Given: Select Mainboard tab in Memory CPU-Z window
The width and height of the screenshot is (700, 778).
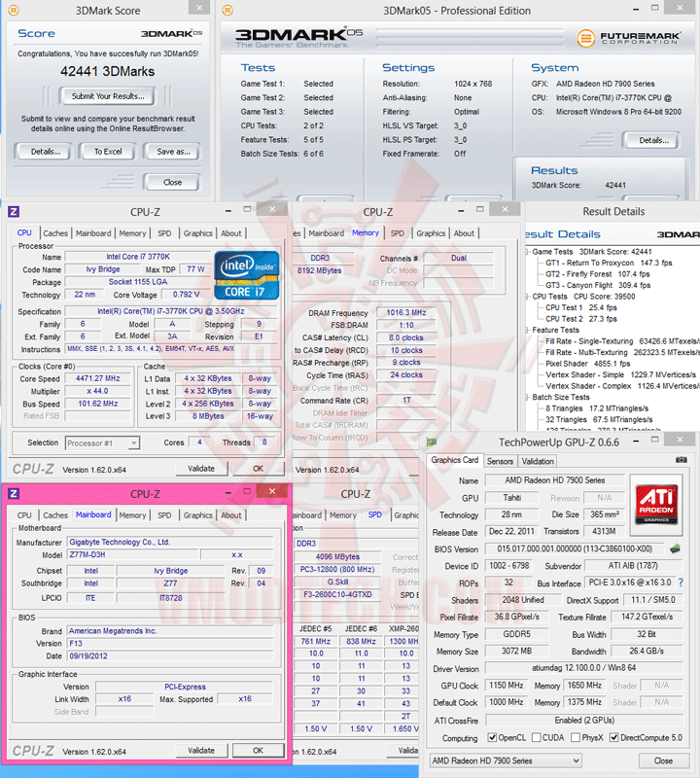Looking at the screenshot, I should (326, 233).
